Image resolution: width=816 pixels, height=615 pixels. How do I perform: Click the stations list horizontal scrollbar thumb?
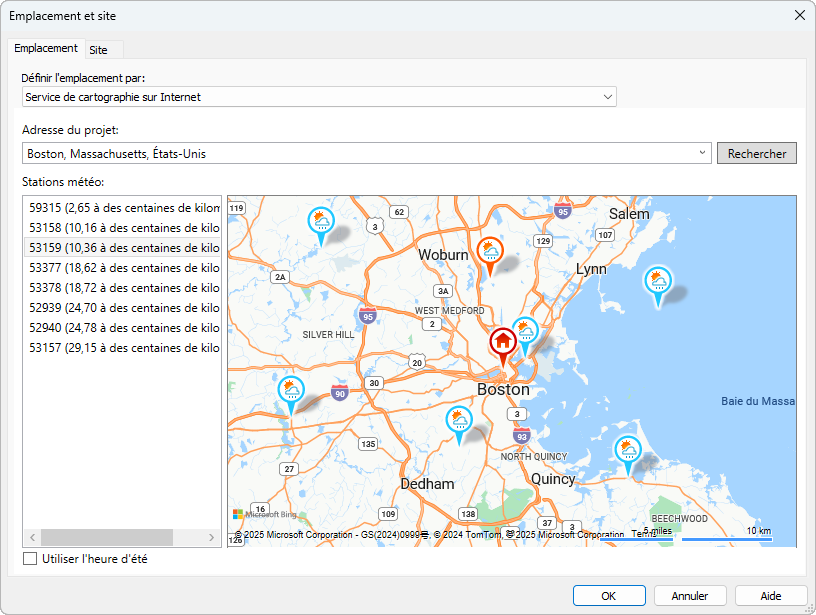[x=107, y=537]
